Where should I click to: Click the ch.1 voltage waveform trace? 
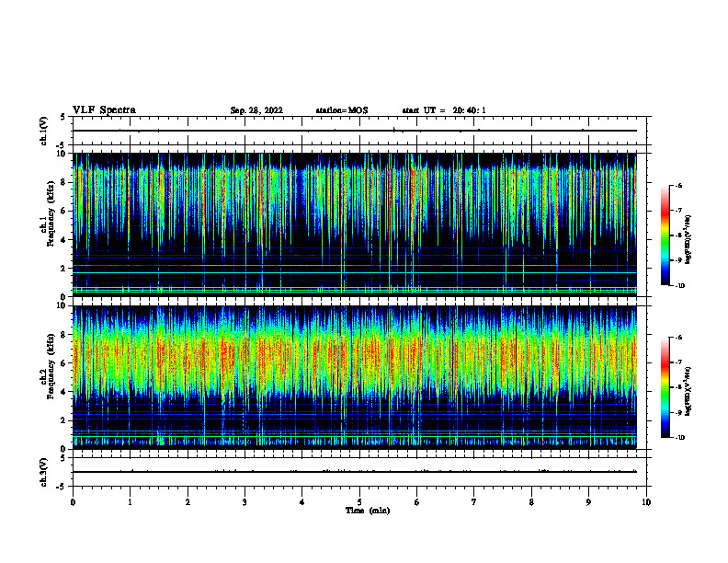(x=355, y=131)
